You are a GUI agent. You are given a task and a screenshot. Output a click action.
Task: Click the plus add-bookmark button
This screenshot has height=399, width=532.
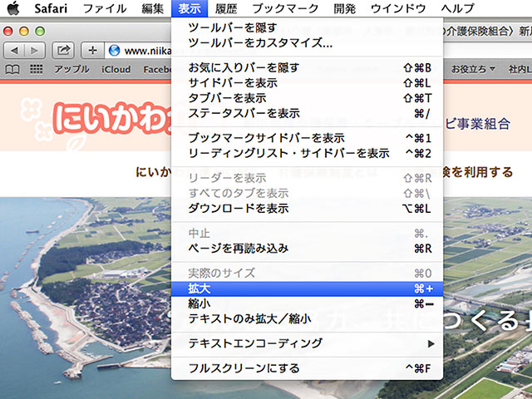92,51
